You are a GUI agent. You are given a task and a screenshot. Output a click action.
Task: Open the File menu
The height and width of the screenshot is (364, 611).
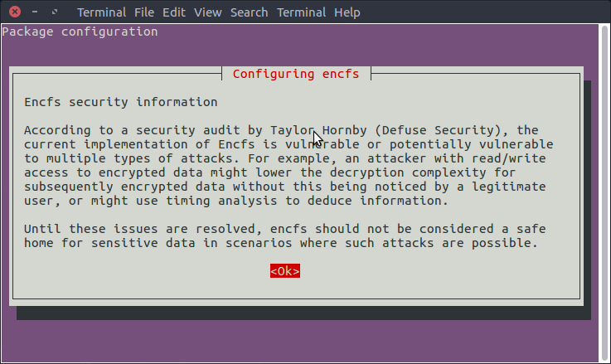click(144, 12)
